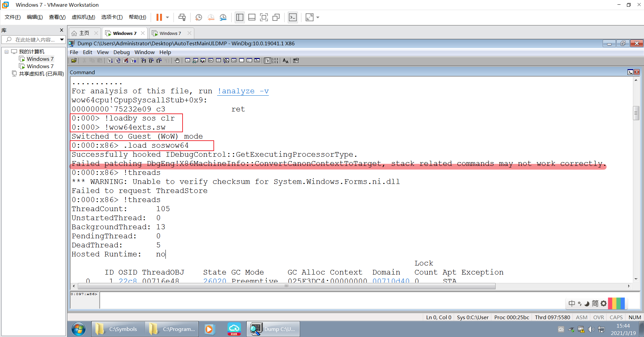Image resolution: width=644 pixels, height=337 pixels.
Task: Open the C:\Program... taskbar window
Action: [172, 329]
